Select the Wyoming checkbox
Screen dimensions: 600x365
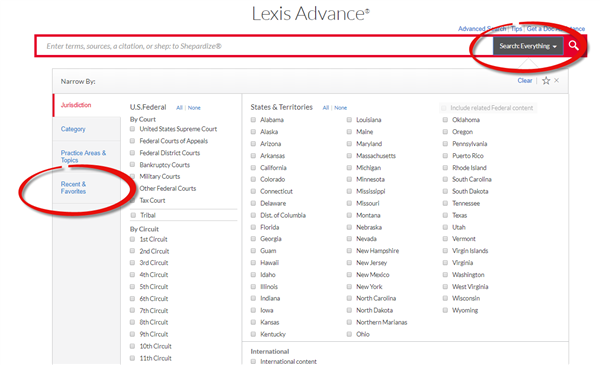pyautogui.click(x=445, y=310)
